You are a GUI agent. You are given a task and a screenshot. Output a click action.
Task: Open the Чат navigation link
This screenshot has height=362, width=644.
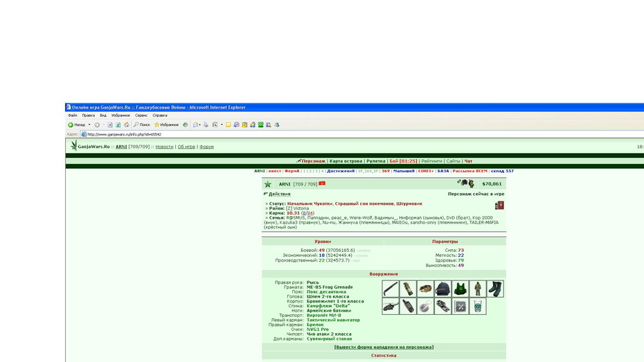click(468, 161)
